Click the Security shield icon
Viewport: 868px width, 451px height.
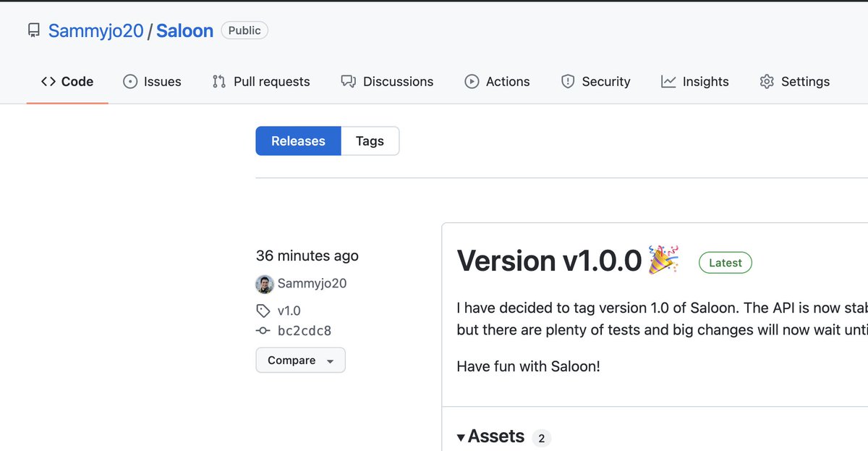[568, 82]
